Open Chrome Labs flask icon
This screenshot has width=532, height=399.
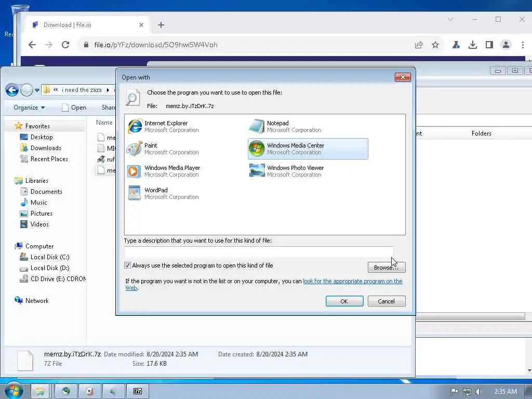click(x=456, y=45)
